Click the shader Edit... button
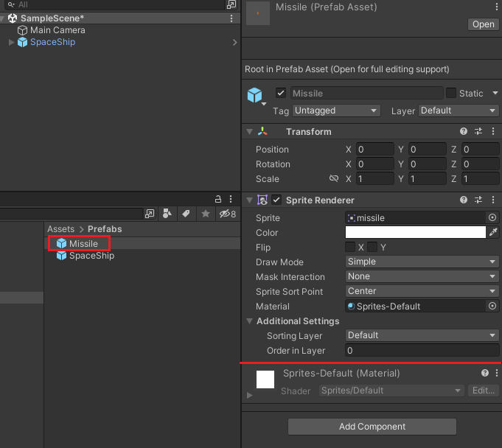The width and height of the screenshot is (502, 448). [x=483, y=391]
